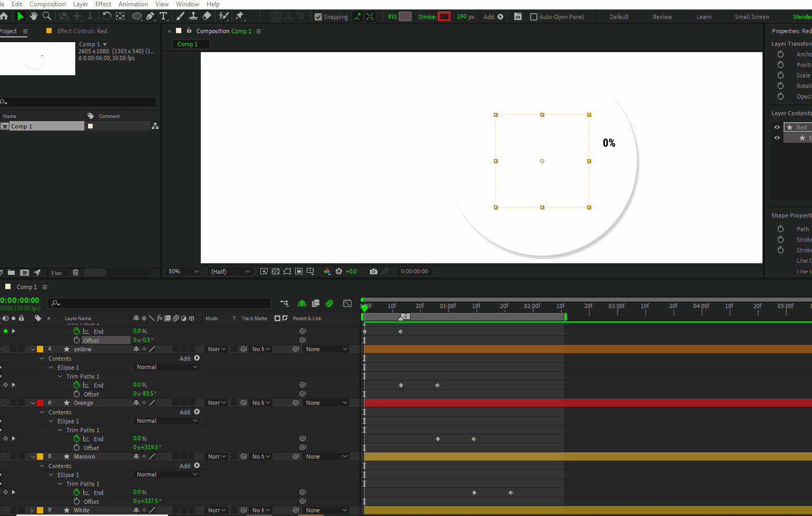Image resolution: width=812 pixels, height=516 pixels.
Task: Switch to the Small Screen workspace
Action: click(x=752, y=17)
